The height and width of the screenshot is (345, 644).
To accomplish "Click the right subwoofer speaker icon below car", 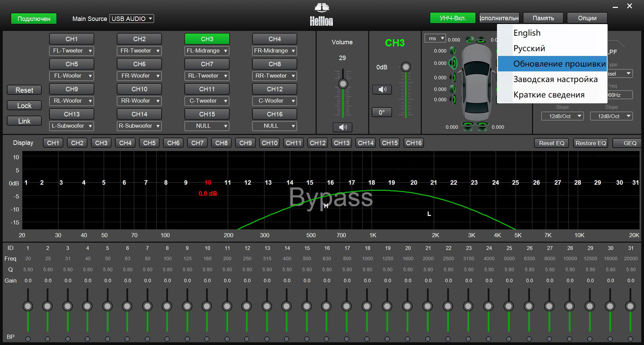I will pos(483,126).
